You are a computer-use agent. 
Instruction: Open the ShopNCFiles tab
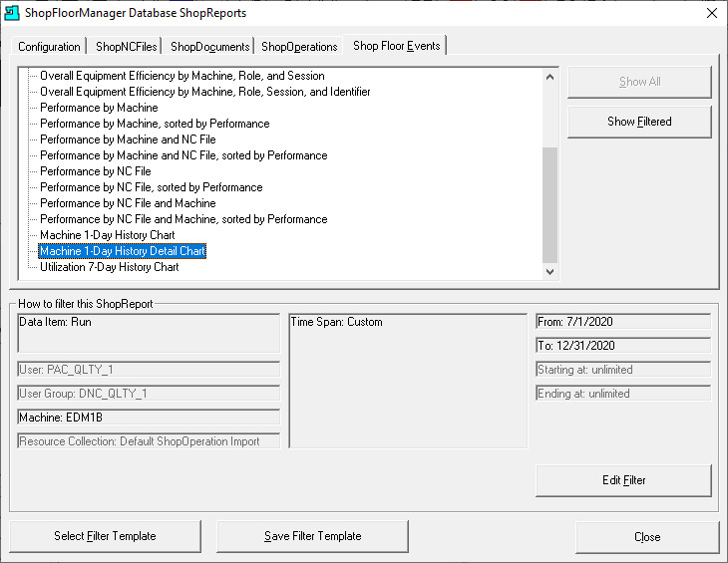pyautogui.click(x=126, y=47)
